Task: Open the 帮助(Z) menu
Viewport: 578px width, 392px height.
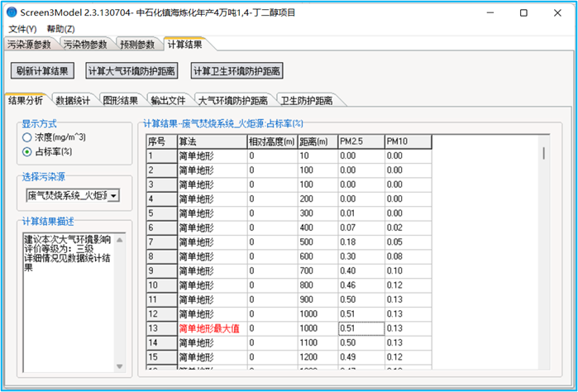Action: coord(61,29)
